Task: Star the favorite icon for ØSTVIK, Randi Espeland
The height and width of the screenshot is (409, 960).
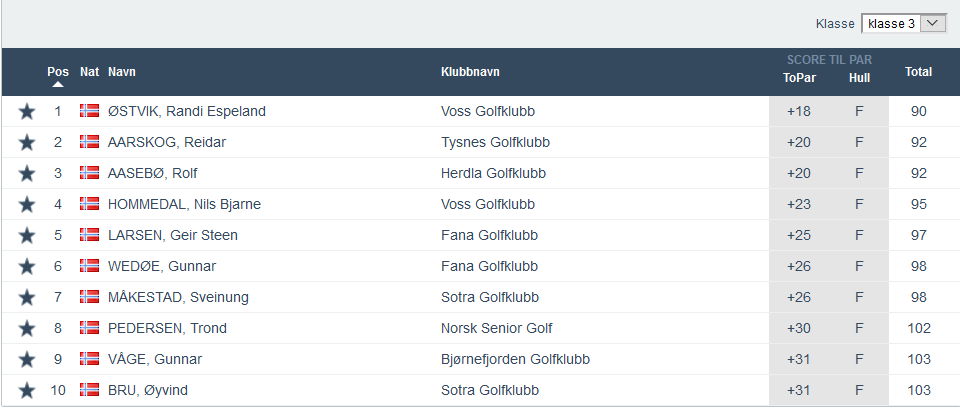Action: point(27,111)
